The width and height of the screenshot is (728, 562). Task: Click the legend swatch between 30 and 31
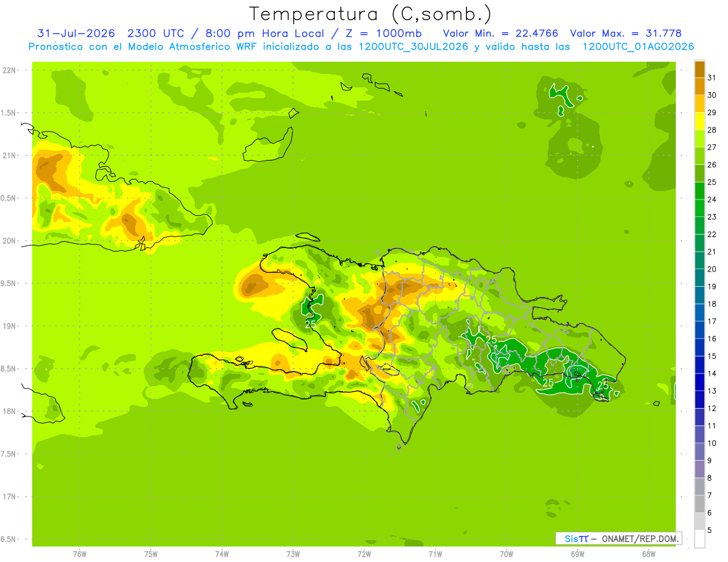point(699,87)
